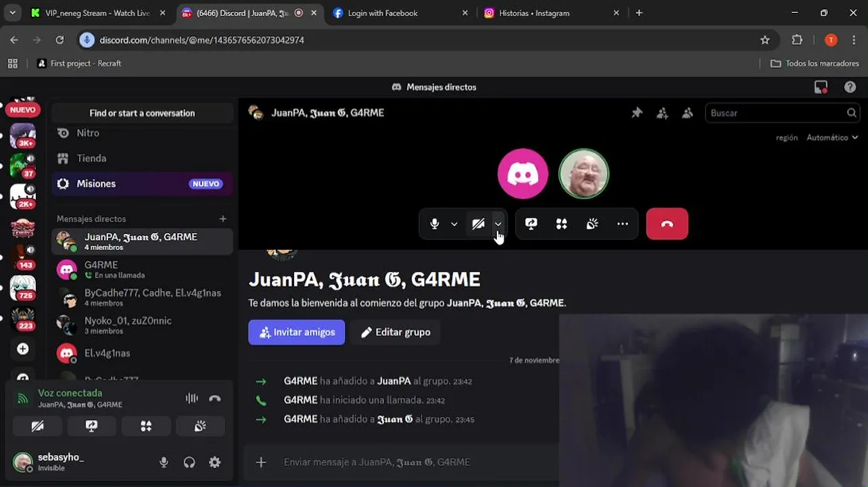Hang up with the red disconnect button
Image resolution: width=868 pixels, height=487 pixels.
click(x=667, y=224)
